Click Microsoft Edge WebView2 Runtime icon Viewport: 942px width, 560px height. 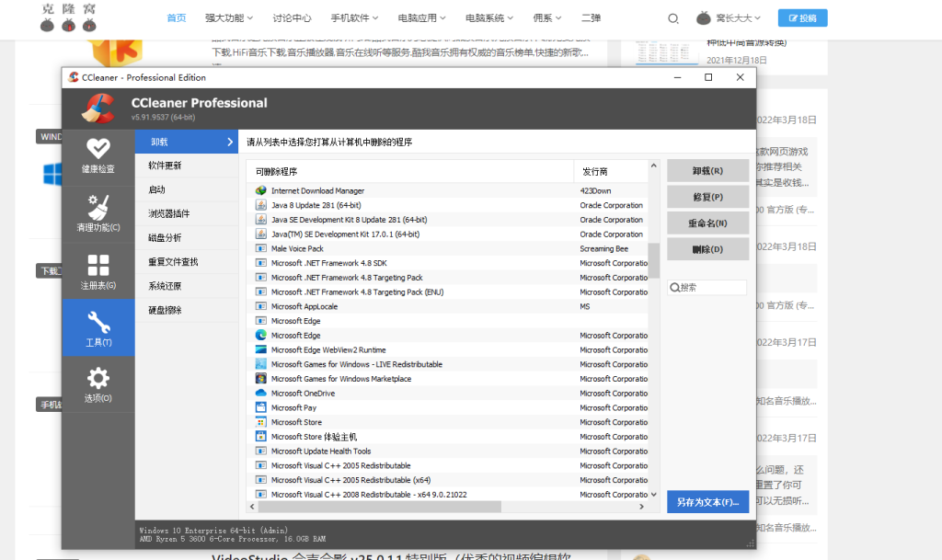point(260,349)
